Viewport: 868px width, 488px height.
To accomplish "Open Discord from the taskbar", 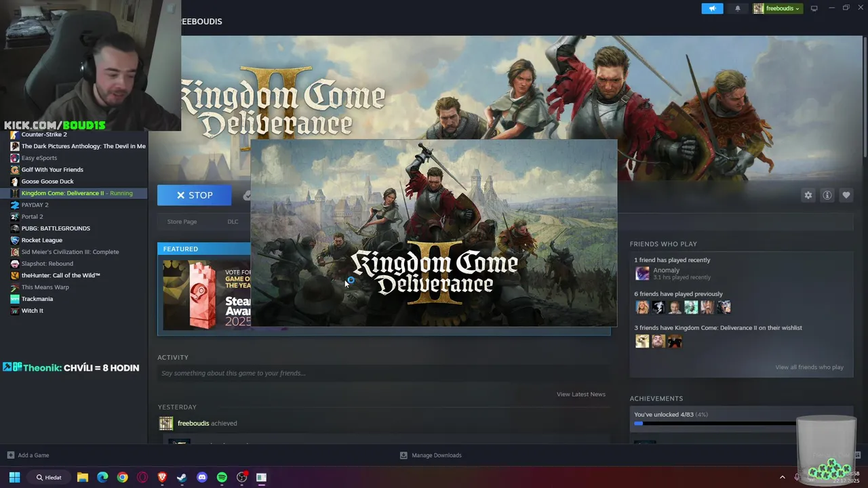I will (x=202, y=477).
